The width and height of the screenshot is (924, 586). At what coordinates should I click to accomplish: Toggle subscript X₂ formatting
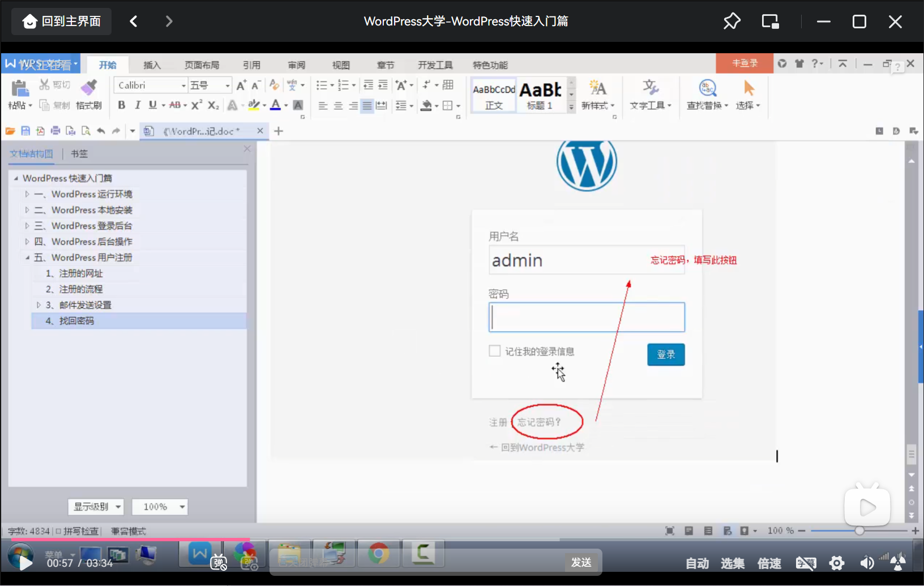pyautogui.click(x=213, y=105)
